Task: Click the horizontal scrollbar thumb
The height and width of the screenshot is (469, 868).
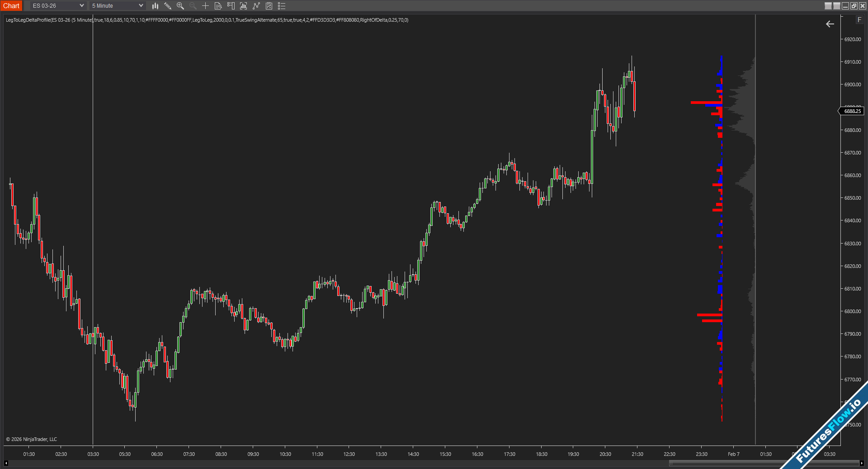Action: 764,463
